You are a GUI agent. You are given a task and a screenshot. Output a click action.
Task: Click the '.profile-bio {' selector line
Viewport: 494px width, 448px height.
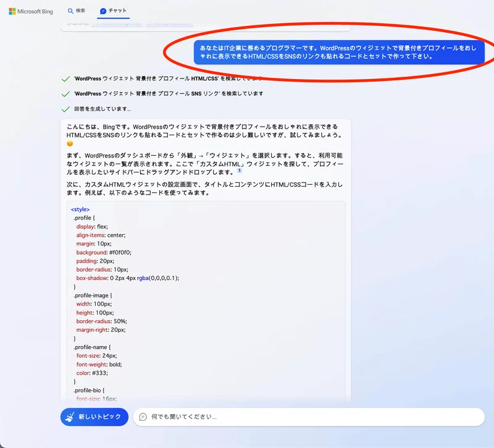tap(89, 391)
